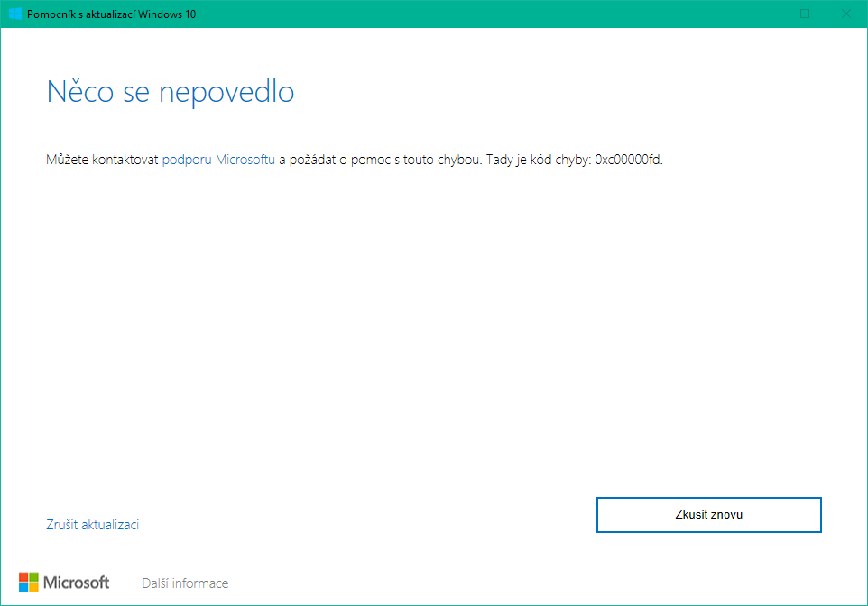Image resolution: width=868 pixels, height=606 pixels.
Task: Minimize the Pomocník s aktualizací window
Action: click(764, 14)
